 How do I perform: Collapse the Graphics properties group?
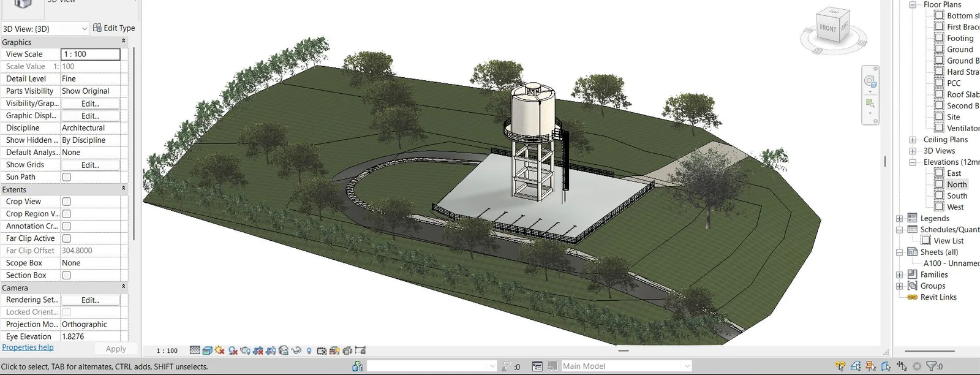tap(124, 41)
